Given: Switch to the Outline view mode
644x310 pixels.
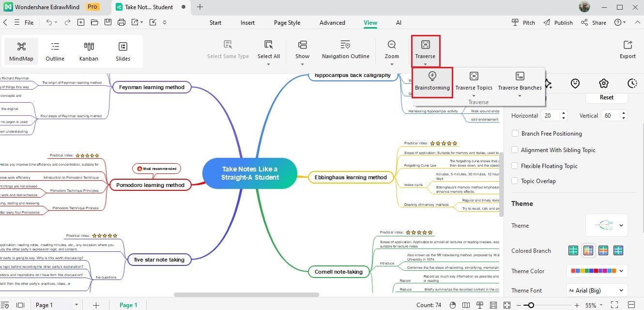Looking at the screenshot, I should (55, 52).
